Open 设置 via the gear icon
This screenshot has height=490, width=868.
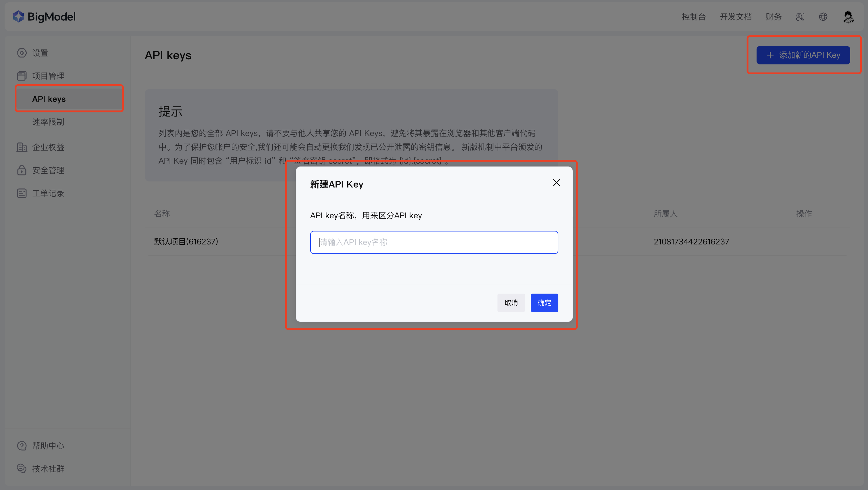tap(22, 53)
